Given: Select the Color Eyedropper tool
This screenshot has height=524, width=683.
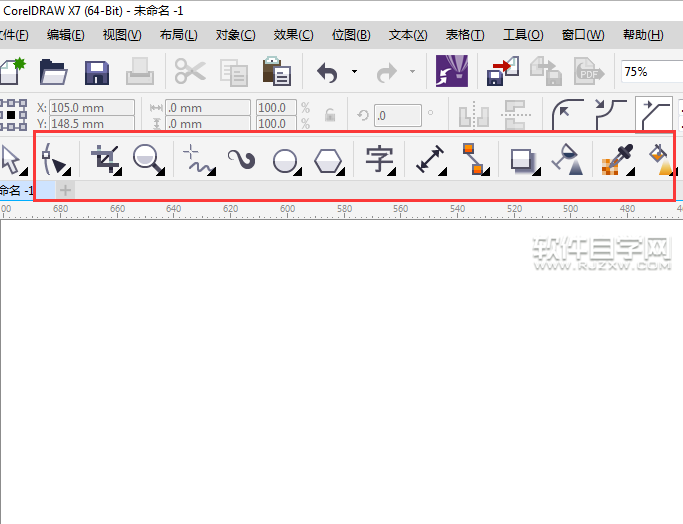Looking at the screenshot, I should click(x=618, y=160).
